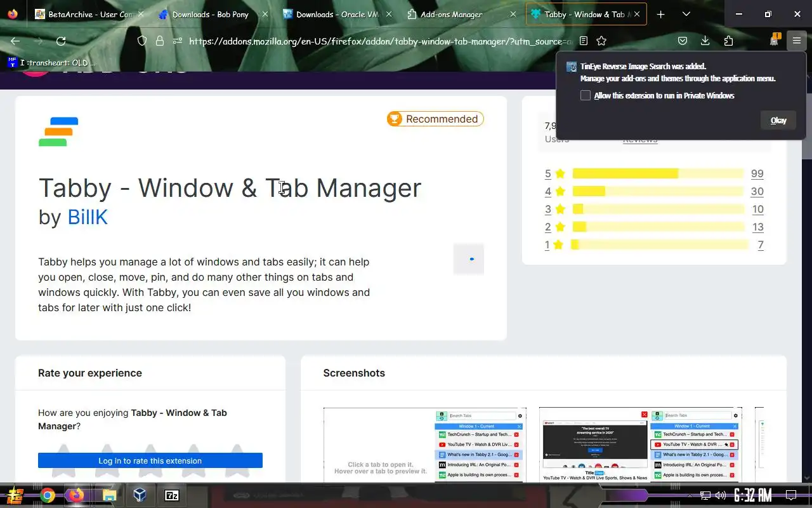Open the Firefox application menu
Viewport: 812px width, 508px height.
point(797,41)
